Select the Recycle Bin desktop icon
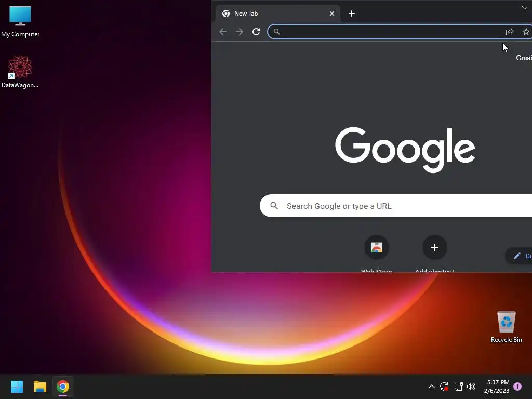Image resolution: width=532 pixels, height=399 pixels. pos(506,326)
